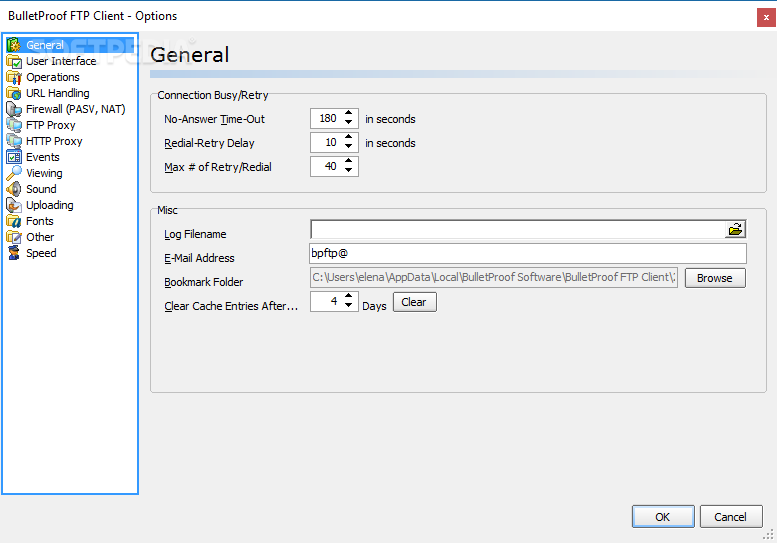This screenshot has width=777, height=543.
Task: Increase Redial-Retry Delay value
Action: 349,138
